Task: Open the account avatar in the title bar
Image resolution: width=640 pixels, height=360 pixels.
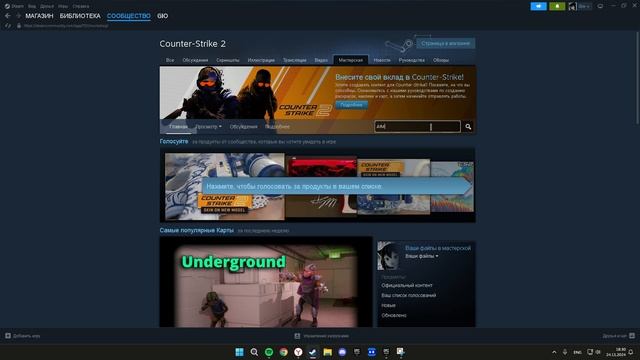Action: click(x=572, y=6)
